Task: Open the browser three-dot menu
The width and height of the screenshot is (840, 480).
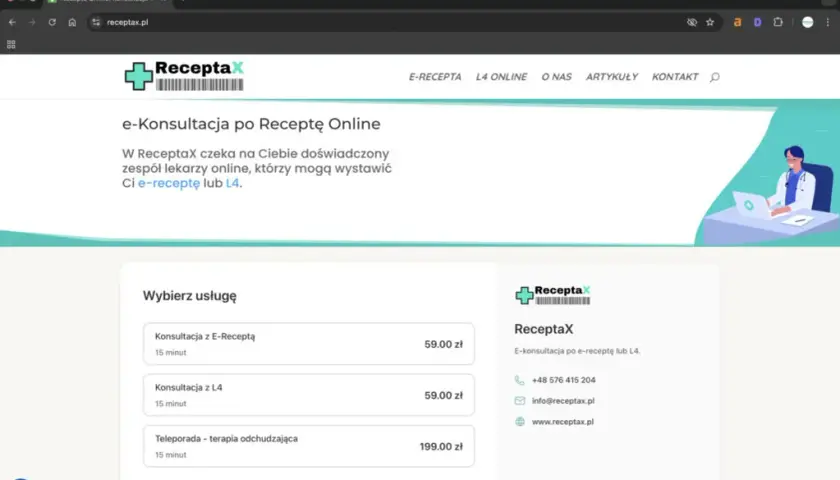Action: [x=828, y=22]
